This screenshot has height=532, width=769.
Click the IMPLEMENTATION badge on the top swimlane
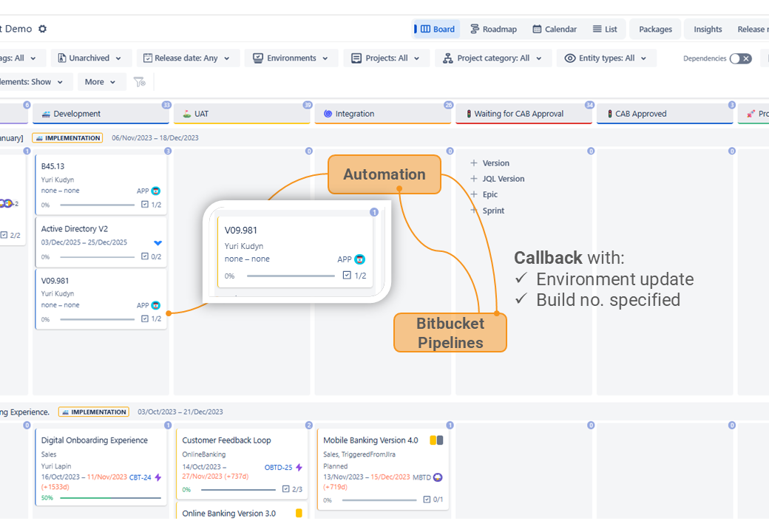point(67,137)
